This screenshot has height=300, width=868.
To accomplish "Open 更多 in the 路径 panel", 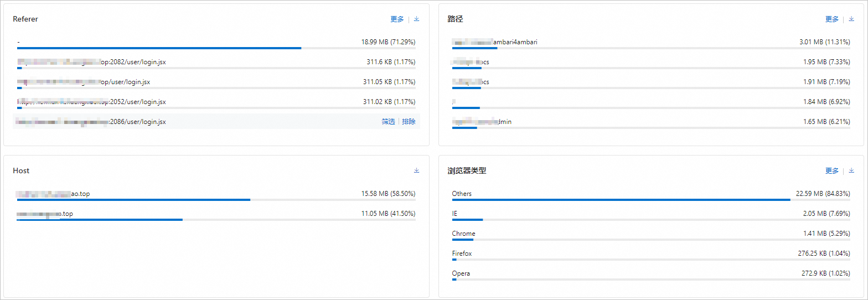I will point(832,19).
